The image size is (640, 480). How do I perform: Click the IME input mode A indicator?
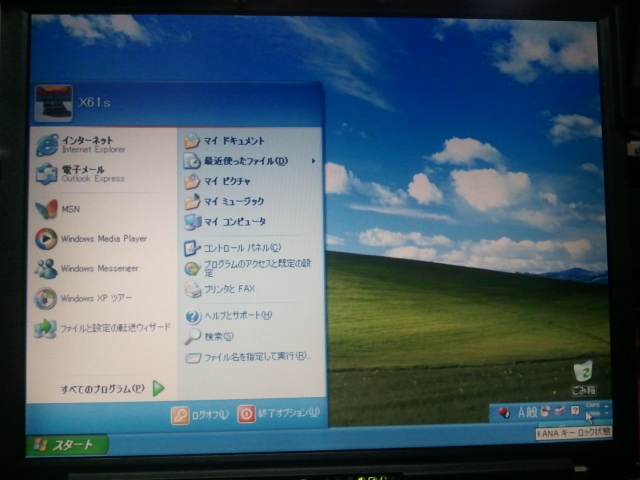click(x=522, y=412)
